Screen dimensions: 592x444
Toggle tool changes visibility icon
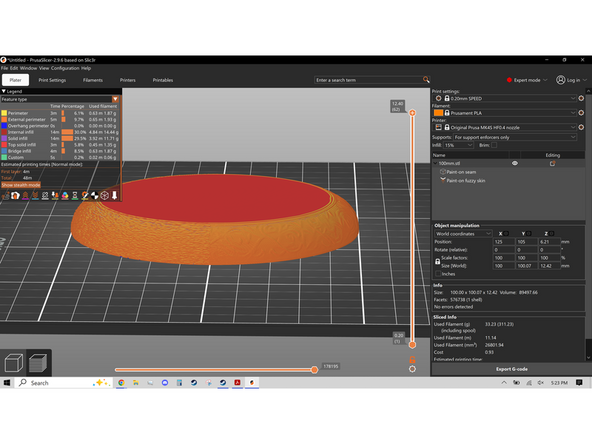point(55,195)
